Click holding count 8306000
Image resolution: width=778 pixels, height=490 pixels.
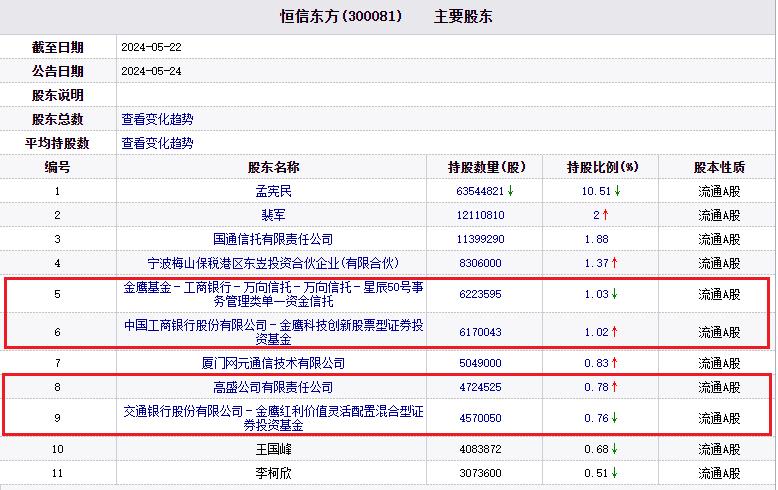480,263
